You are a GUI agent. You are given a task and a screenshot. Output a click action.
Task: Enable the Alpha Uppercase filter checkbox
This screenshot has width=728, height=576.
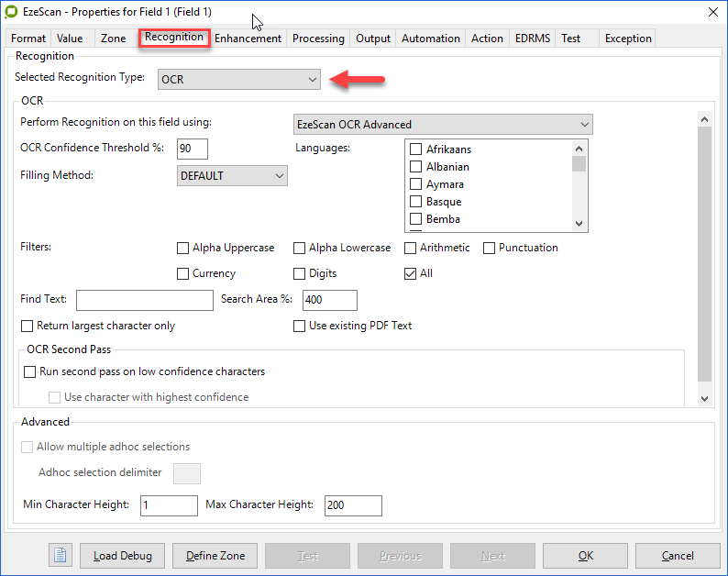coord(183,248)
